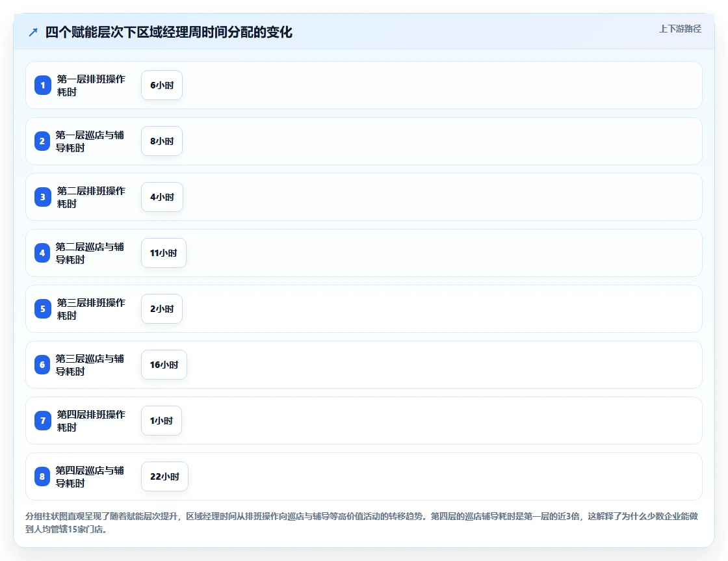Click the number 4 badge
Image resolution: width=728 pixels, height=561 pixels.
42,253
